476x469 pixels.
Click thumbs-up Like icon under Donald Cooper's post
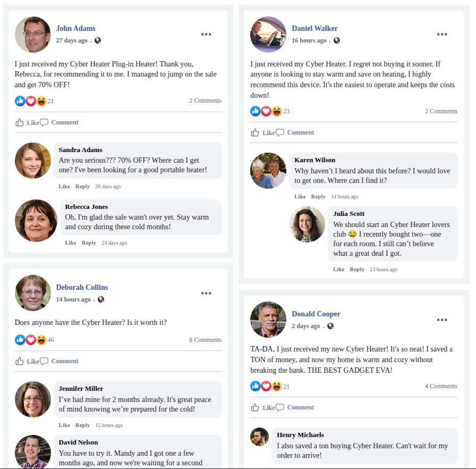(x=256, y=408)
